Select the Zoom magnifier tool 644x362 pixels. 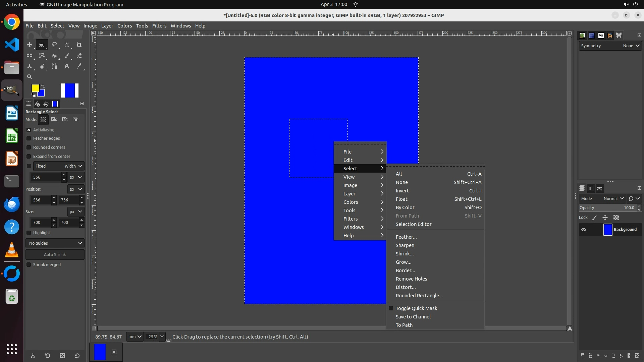[x=30, y=77]
